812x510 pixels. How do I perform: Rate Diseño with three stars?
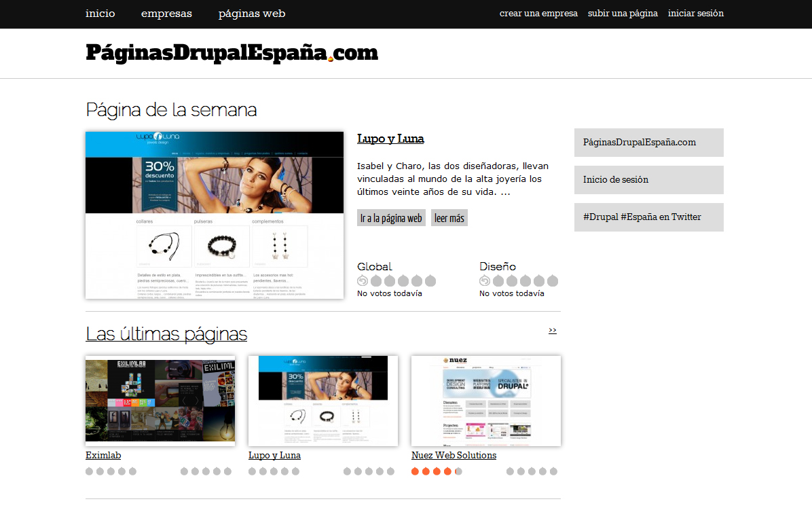525,280
